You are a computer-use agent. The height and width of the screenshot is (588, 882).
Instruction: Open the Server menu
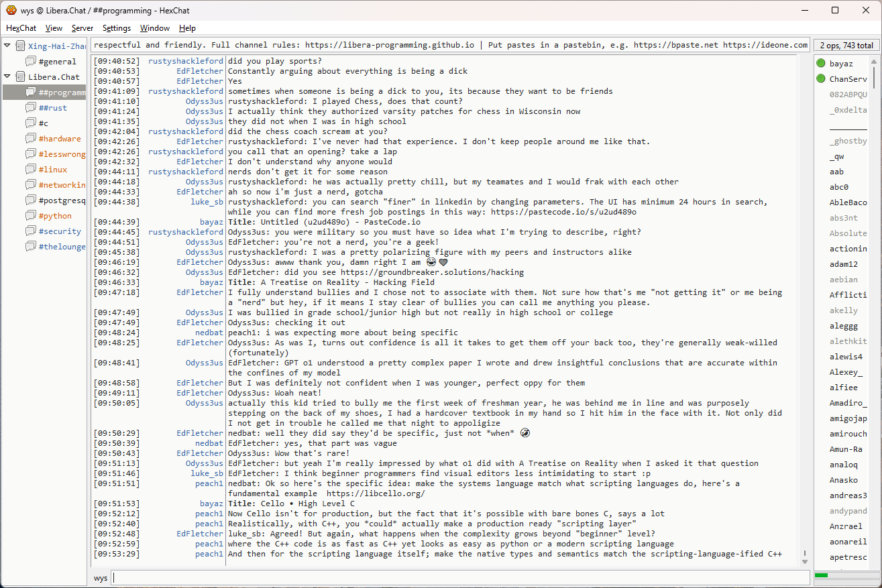click(x=82, y=28)
